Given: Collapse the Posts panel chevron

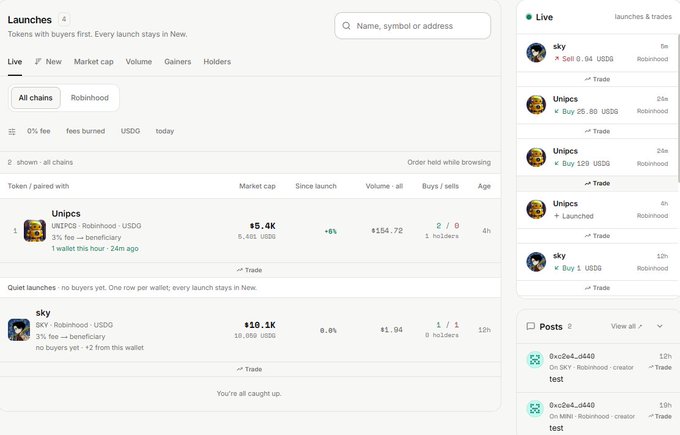Looking at the screenshot, I should (660, 326).
